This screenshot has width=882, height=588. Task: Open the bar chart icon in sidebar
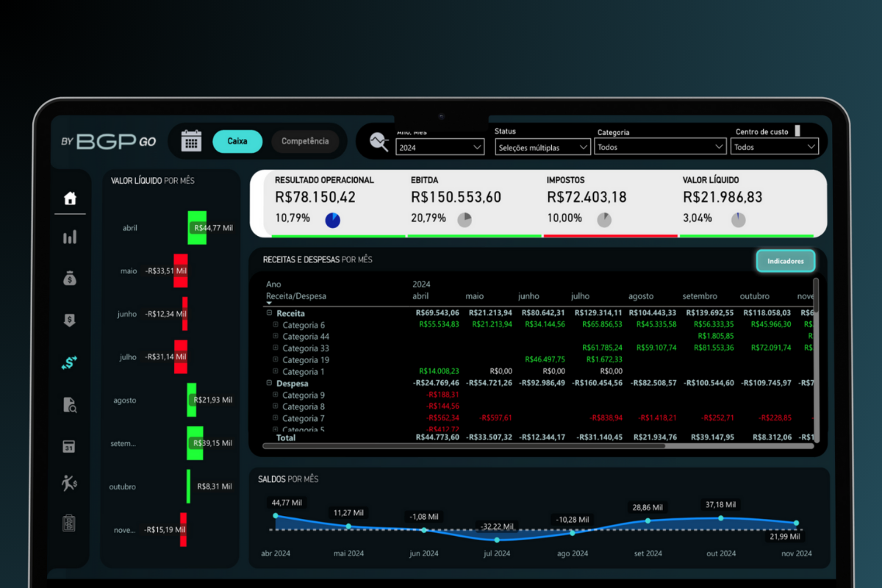click(70, 237)
